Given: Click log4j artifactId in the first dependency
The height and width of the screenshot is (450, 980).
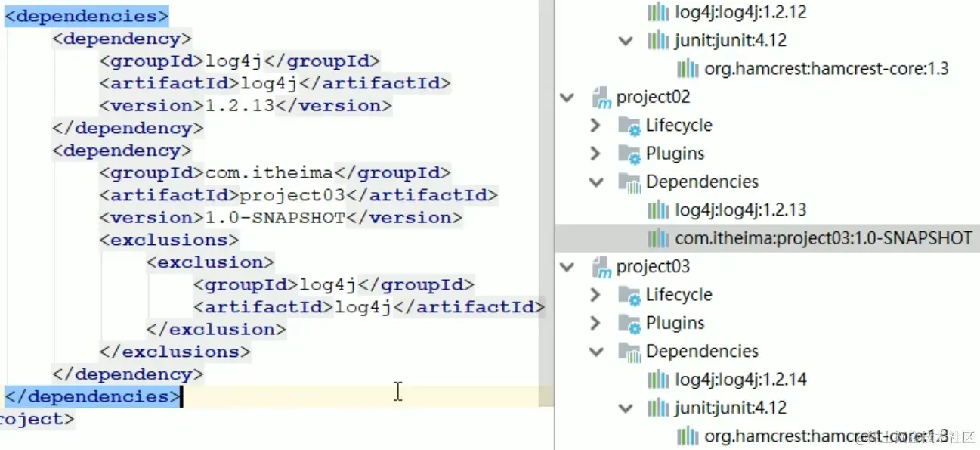Looking at the screenshot, I should click(269, 84).
